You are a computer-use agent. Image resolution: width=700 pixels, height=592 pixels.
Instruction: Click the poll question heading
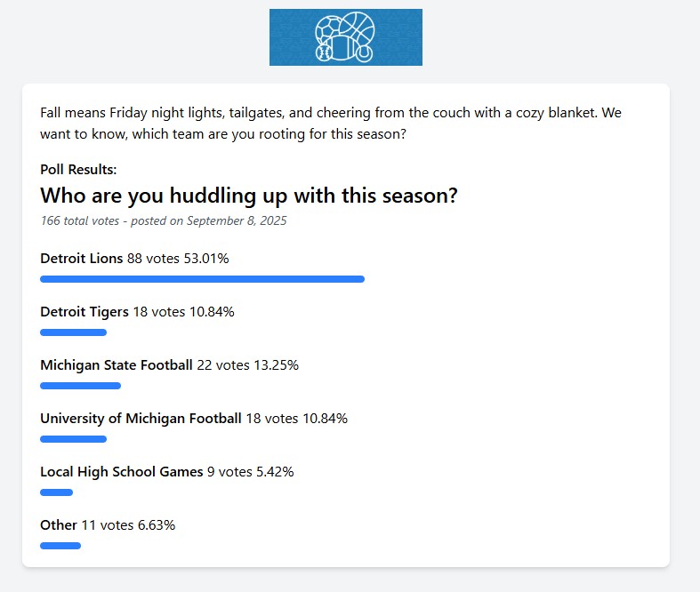249,196
